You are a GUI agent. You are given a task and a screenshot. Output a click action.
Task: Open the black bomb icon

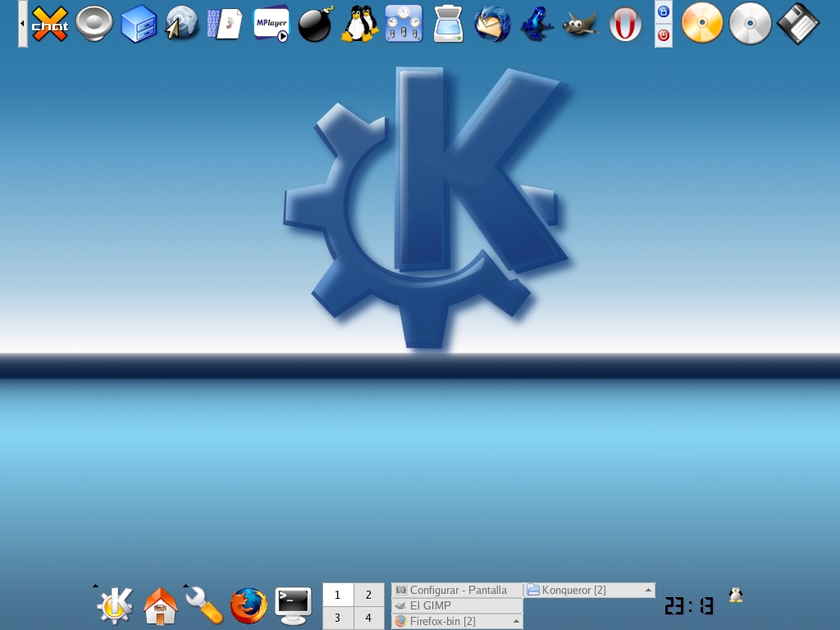coord(316,24)
